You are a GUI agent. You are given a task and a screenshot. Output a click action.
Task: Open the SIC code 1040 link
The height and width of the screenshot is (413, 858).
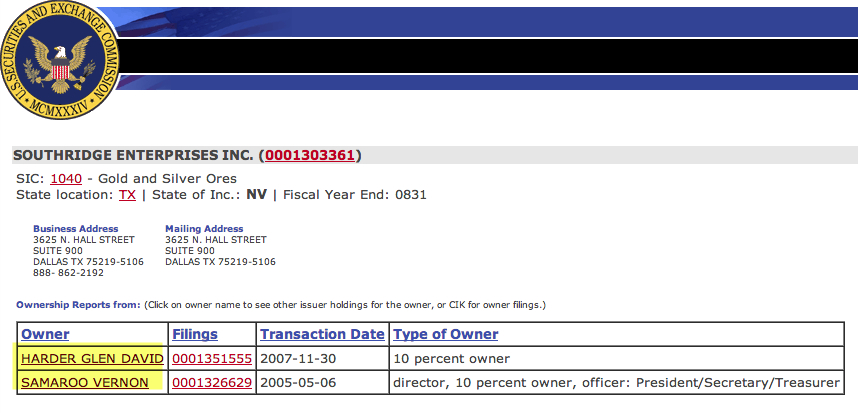pyautogui.click(x=66, y=177)
